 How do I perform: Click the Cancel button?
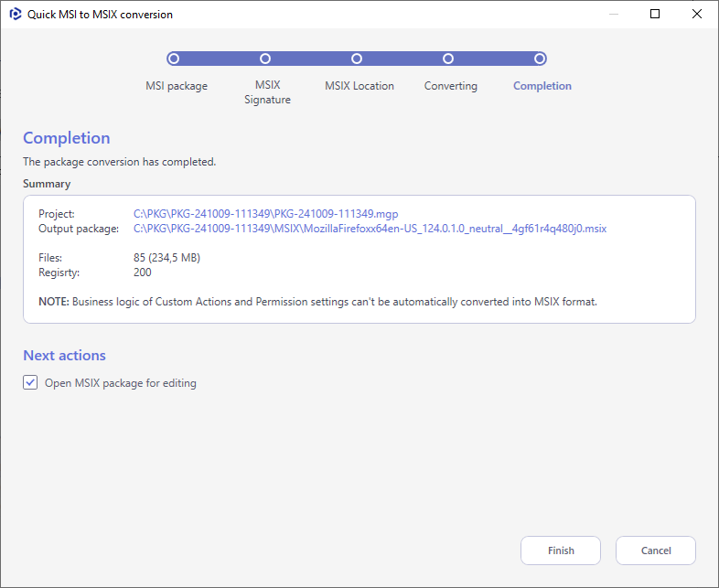(x=656, y=551)
